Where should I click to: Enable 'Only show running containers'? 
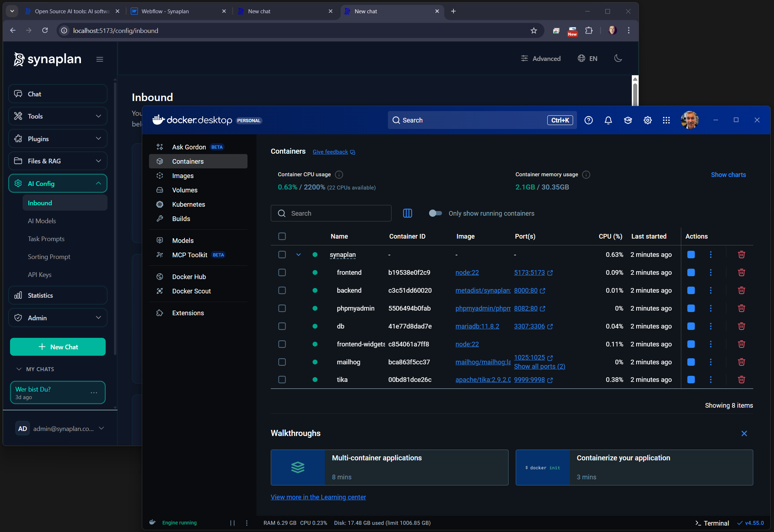tap(436, 213)
